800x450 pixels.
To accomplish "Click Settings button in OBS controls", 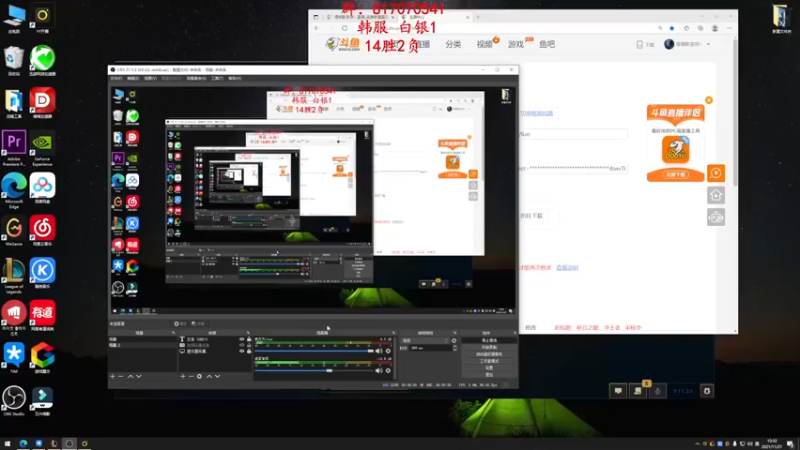I will click(489, 368).
